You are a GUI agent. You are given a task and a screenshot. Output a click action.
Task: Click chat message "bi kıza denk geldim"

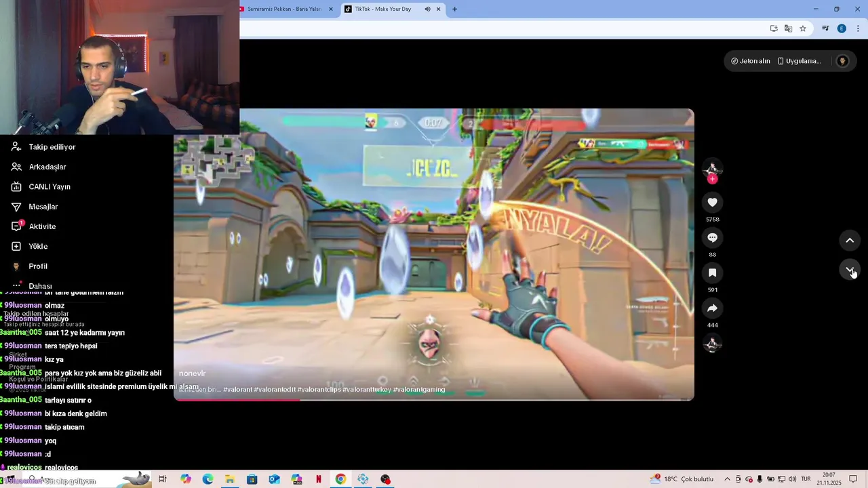pyautogui.click(x=76, y=413)
